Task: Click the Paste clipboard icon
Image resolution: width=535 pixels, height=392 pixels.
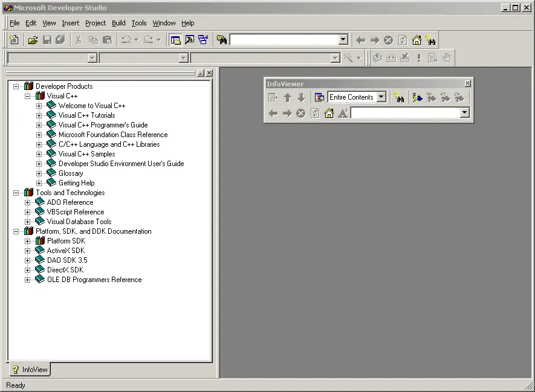Action: click(107, 40)
